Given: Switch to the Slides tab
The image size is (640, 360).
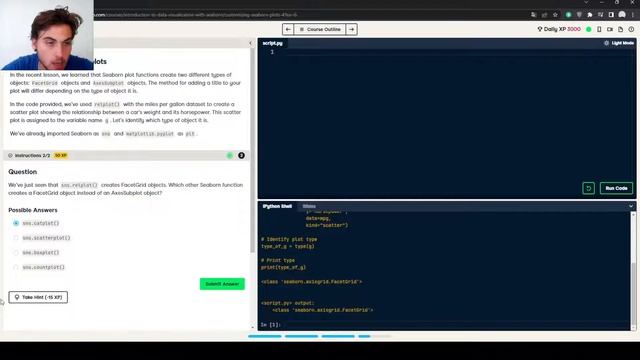Looking at the screenshot, I should (x=309, y=206).
